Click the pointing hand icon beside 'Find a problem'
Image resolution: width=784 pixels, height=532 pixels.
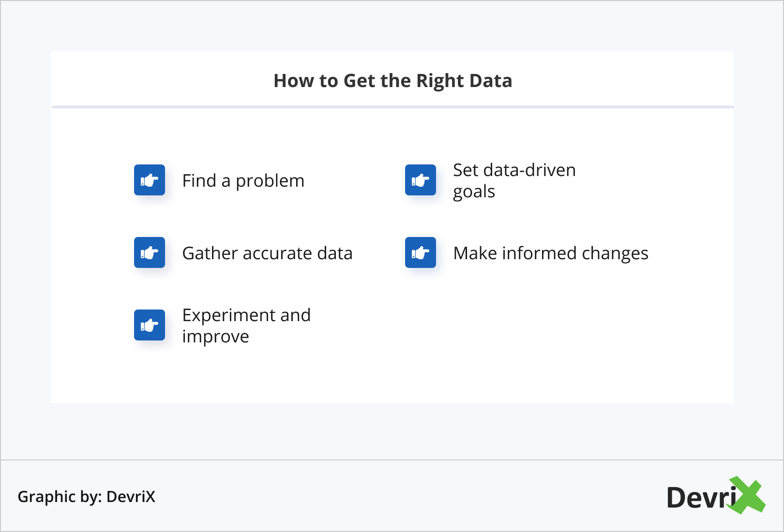[150, 180]
